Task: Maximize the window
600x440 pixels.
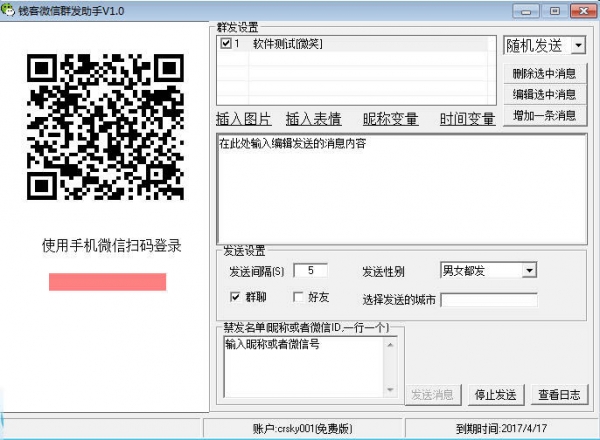Action: 554,11
